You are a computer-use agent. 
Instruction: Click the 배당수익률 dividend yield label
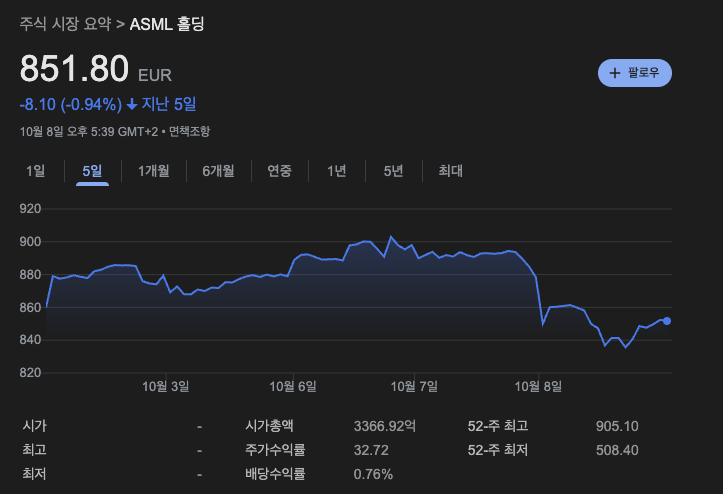click(275, 474)
